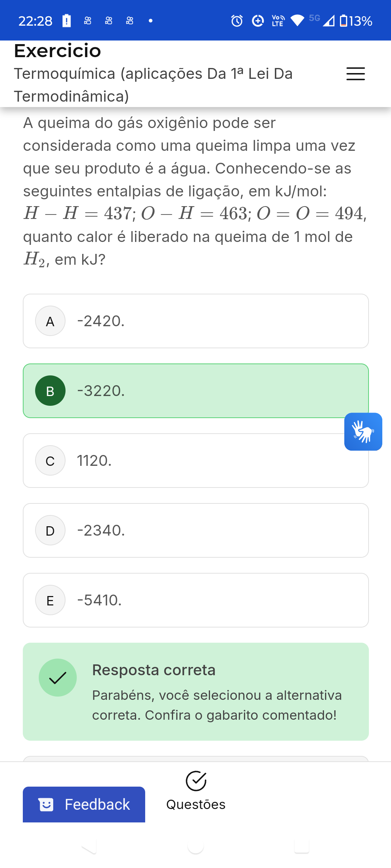Tap the answer text 1120
Screen dimensions: 391x868
point(94,460)
